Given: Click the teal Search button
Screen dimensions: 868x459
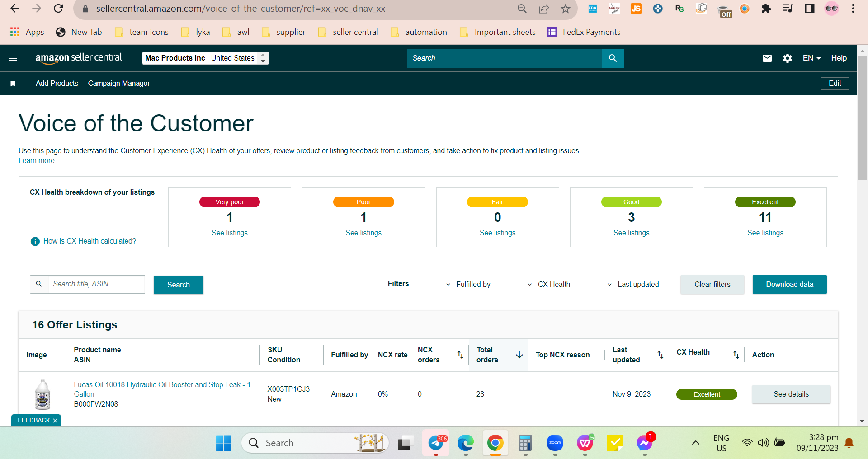Looking at the screenshot, I should [179, 285].
